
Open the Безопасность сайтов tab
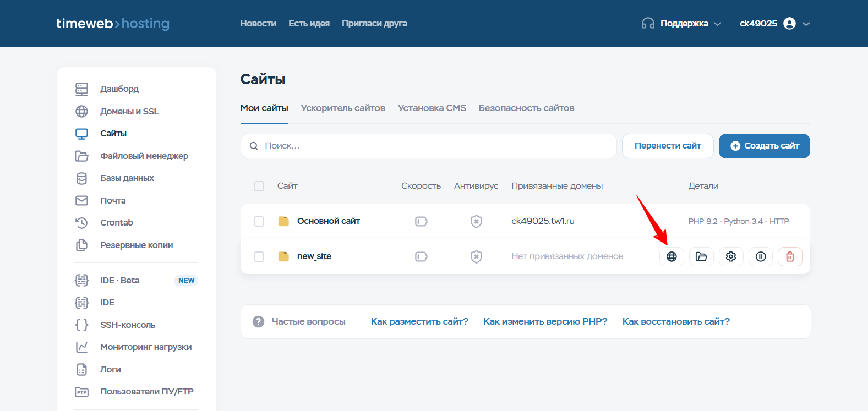pos(526,108)
